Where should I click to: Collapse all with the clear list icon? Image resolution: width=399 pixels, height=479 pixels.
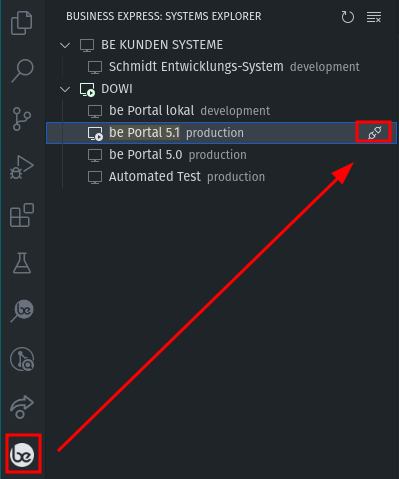374,17
